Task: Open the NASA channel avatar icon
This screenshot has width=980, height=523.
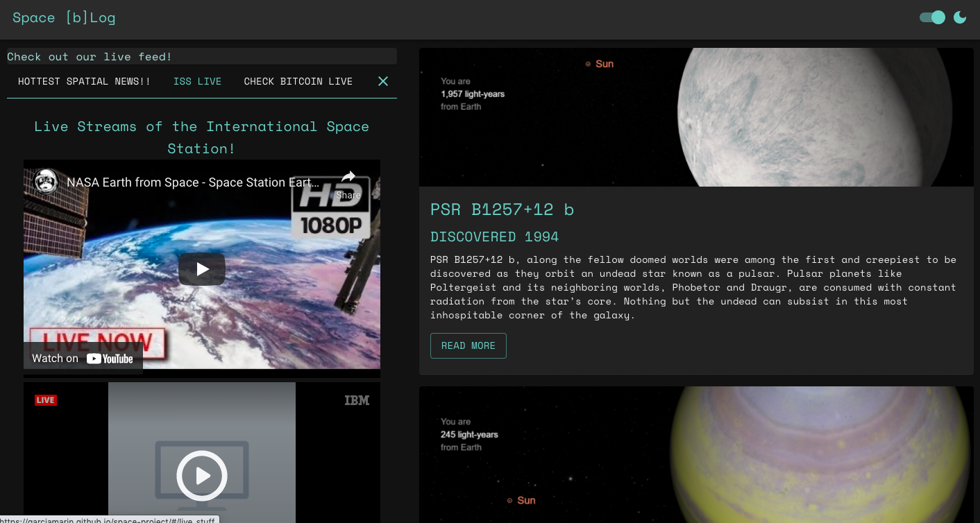Action: [46, 182]
